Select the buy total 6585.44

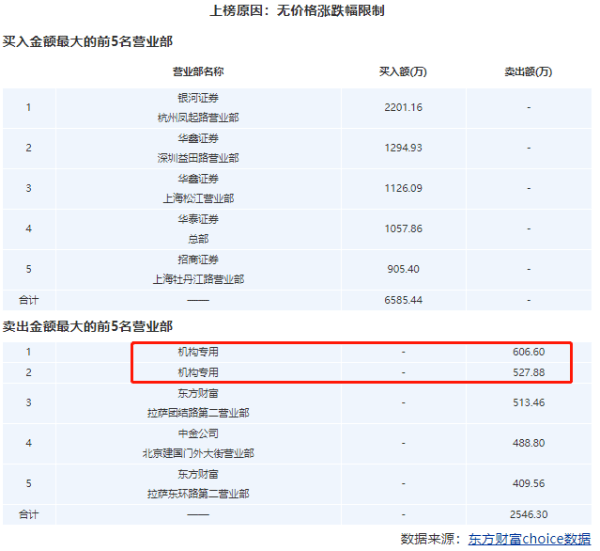(403, 300)
